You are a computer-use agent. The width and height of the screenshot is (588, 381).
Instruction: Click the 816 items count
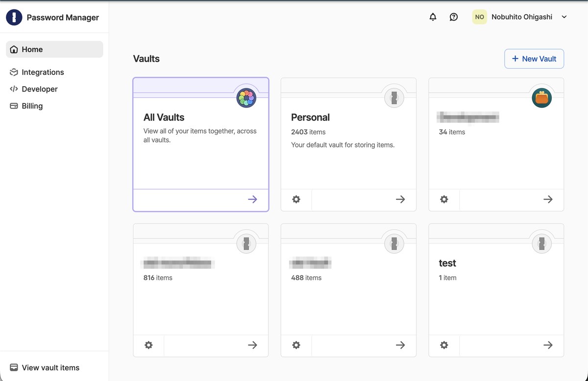(158, 278)
